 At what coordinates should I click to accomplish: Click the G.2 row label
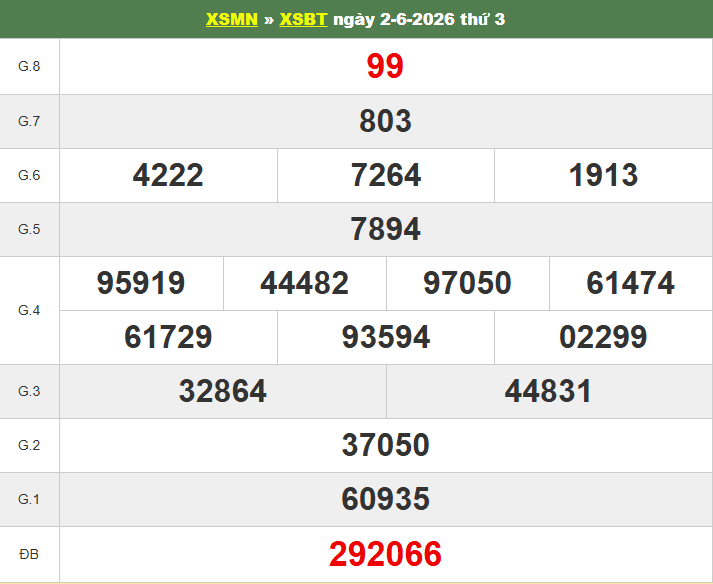pyautogui.click(x=29, y=445)
